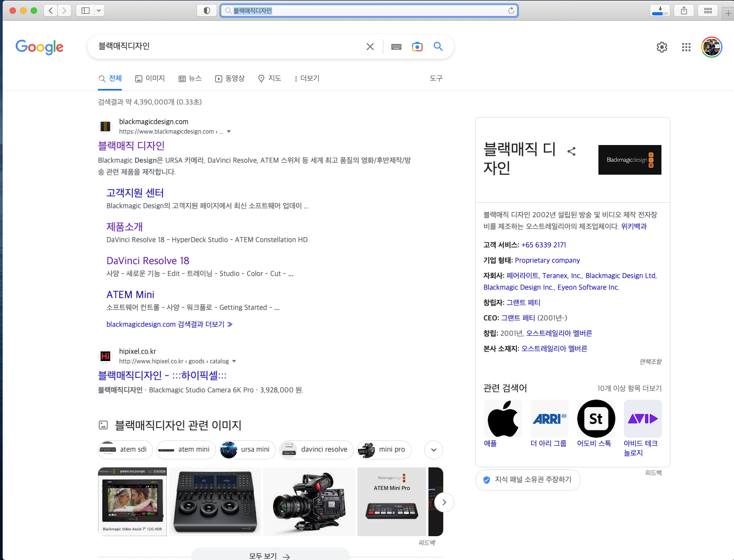Open related search ARRI logo
This screenshot has height=560, width=734.
coord(550,419)
